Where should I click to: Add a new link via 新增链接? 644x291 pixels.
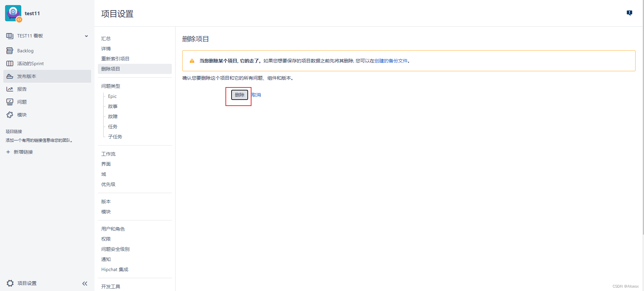[x=20, y=152]
